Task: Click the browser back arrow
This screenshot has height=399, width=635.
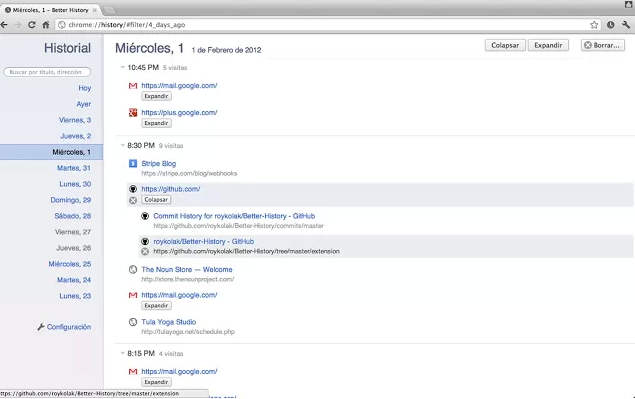Action: (x=4, y=25)
